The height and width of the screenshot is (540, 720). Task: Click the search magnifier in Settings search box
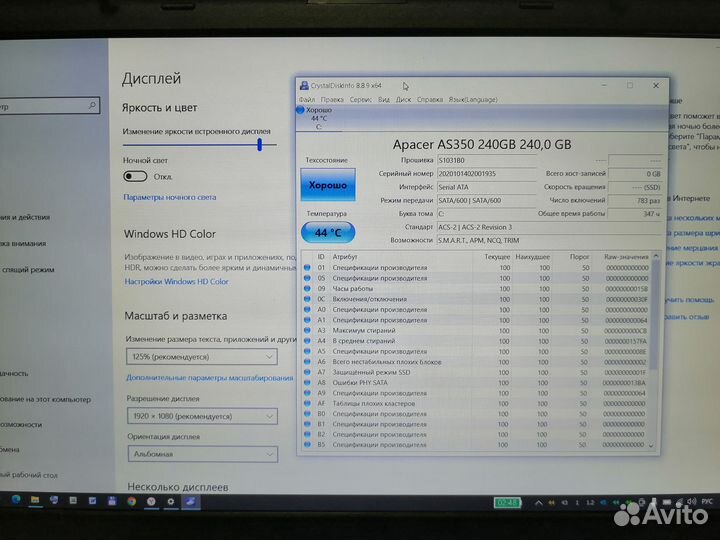click(92, 106)
